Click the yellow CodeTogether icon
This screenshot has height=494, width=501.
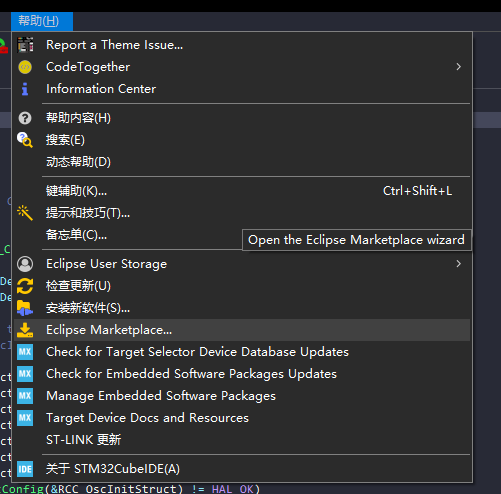click(25, 67)
